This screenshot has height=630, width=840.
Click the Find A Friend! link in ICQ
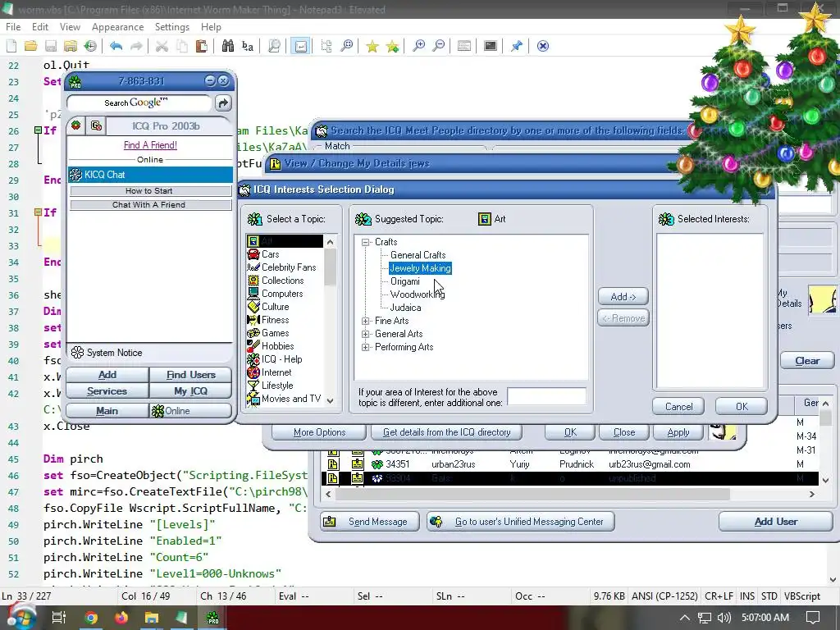pyautogui.click(x=150, y=145)
